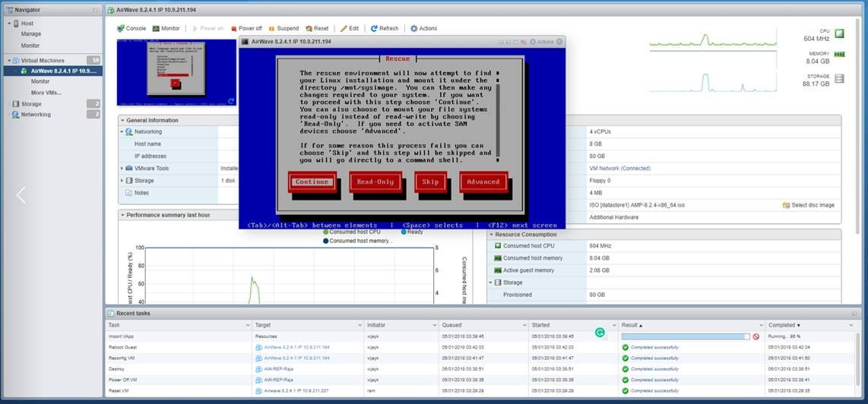Viewport: 868px width, 404px height.
Task: Collapse the Host tree node
Action: click(9, 24)
